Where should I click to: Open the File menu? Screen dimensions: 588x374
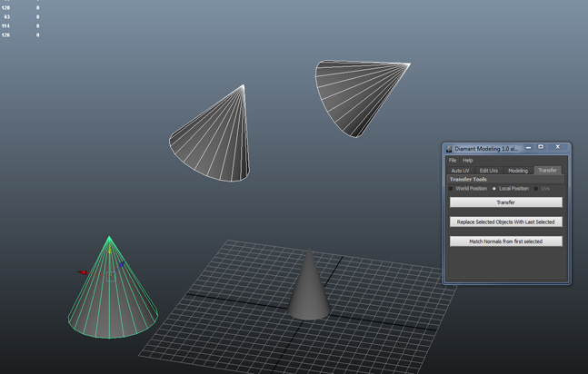click(453, 161)
